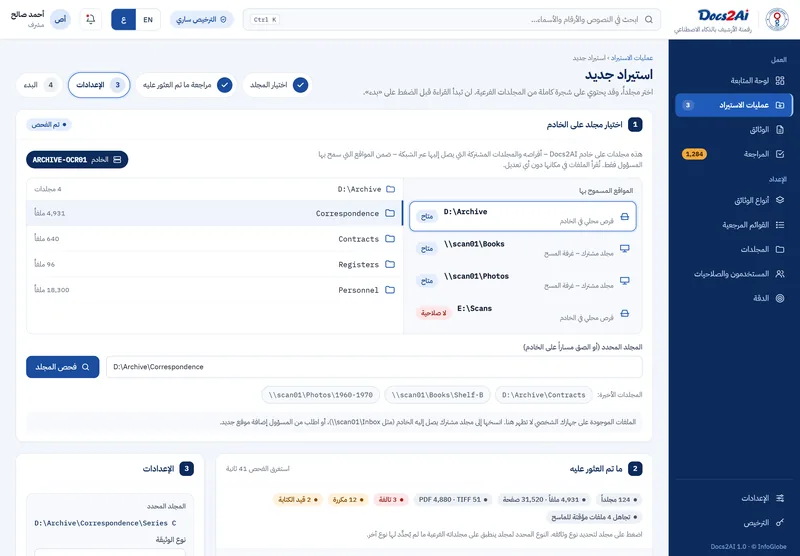Screen dimensions: 800x556
Task: Switch language to Arabic ع
Action: click(x=123, y=19)
